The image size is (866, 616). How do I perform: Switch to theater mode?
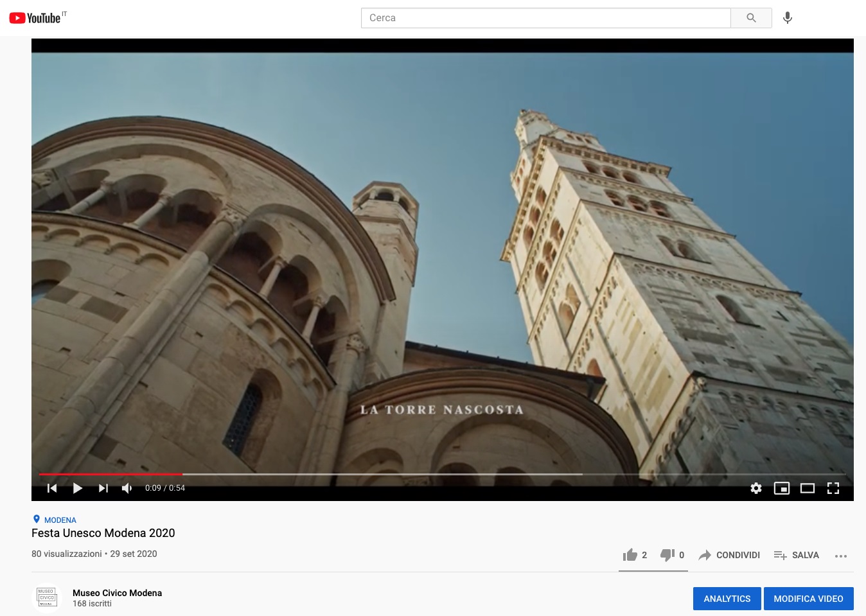click(808, 488)
